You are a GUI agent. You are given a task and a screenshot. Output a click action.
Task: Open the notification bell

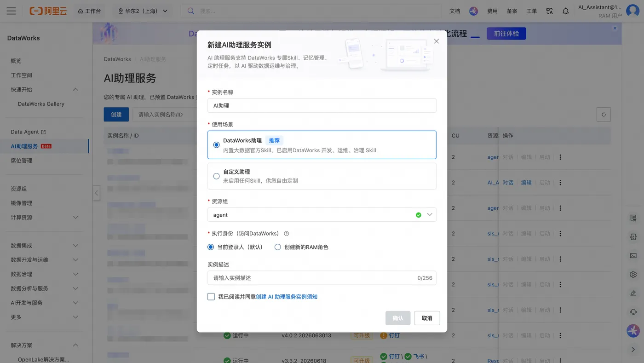click(566, 11)
